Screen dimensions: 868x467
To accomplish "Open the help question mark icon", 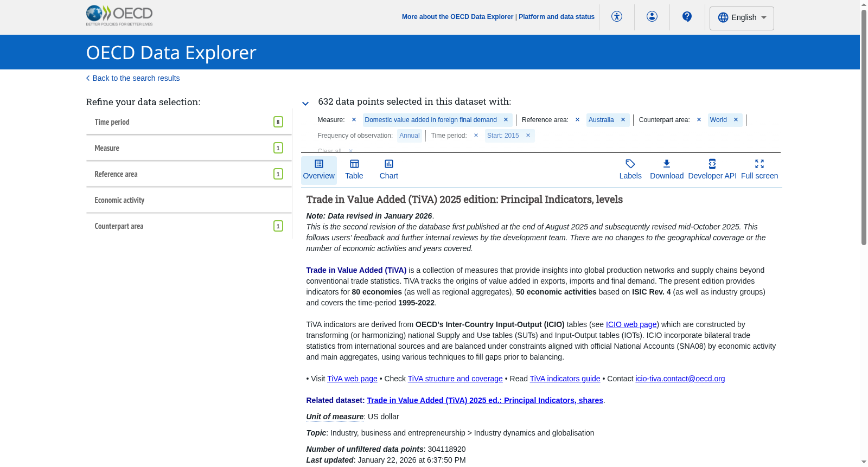I will tap(687, 17).
